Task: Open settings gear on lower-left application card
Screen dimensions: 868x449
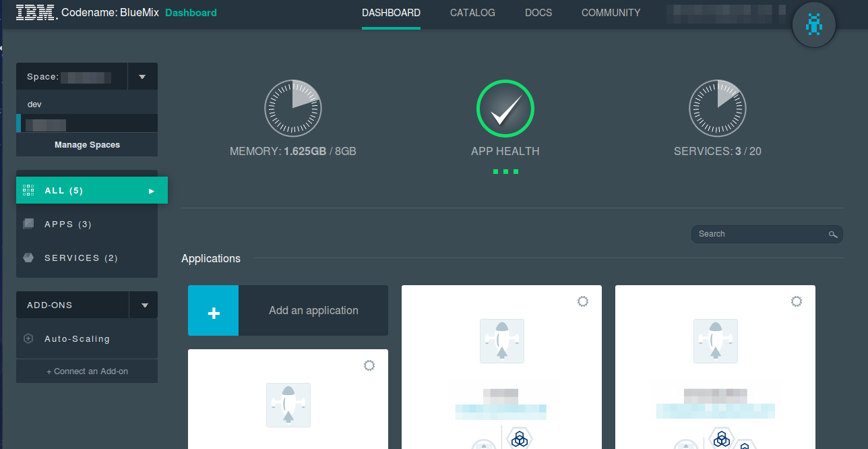Action: (369, 365)
